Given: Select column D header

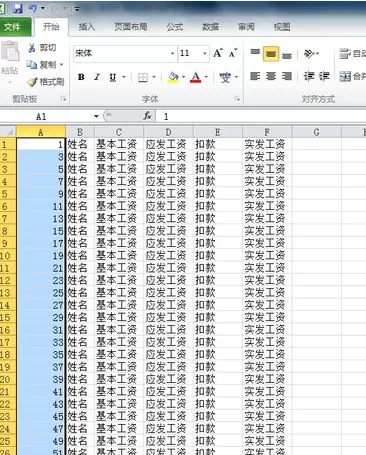Looking at the screenshot, I should tap(168, 132).
